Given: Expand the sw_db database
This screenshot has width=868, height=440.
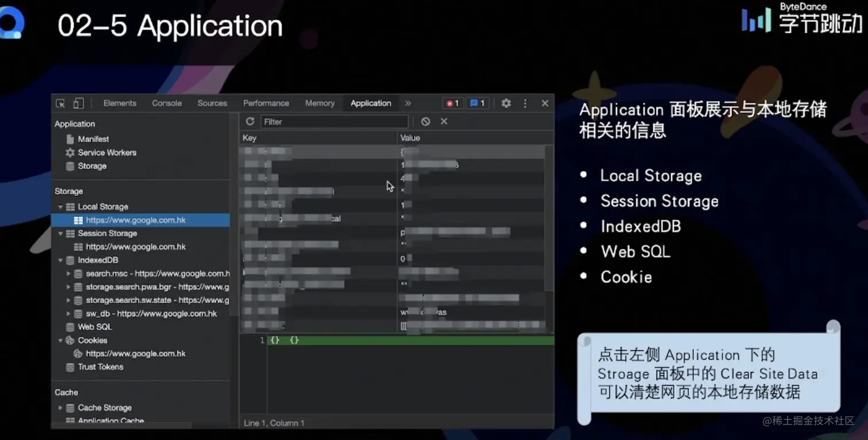Looking at the screenshot, I should (68, 314).
